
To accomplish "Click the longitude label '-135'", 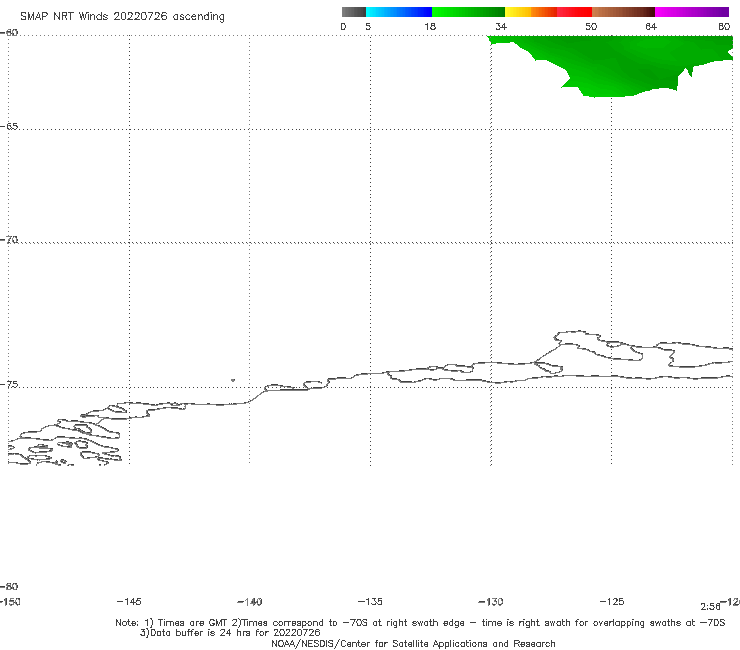I will [x=370, y=601].
